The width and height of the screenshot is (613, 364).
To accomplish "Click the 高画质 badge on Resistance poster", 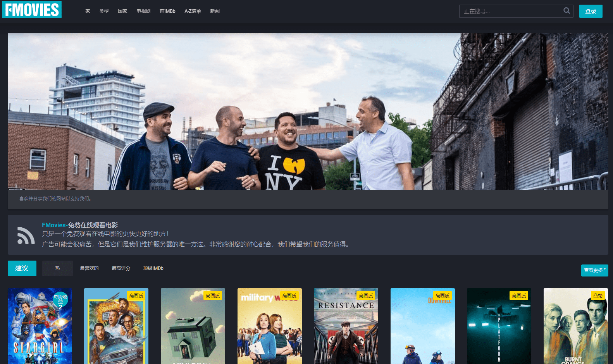I will pos(366,295).
